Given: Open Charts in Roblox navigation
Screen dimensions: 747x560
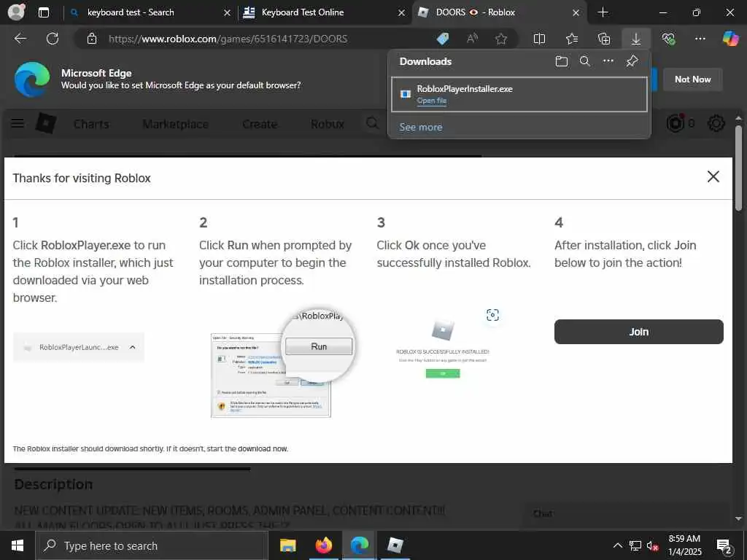Looking at the screenshot, I should 91,124.
